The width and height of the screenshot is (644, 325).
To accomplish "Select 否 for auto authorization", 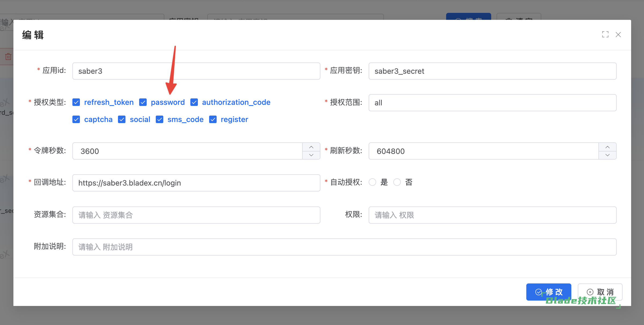I will coord(397,182).
